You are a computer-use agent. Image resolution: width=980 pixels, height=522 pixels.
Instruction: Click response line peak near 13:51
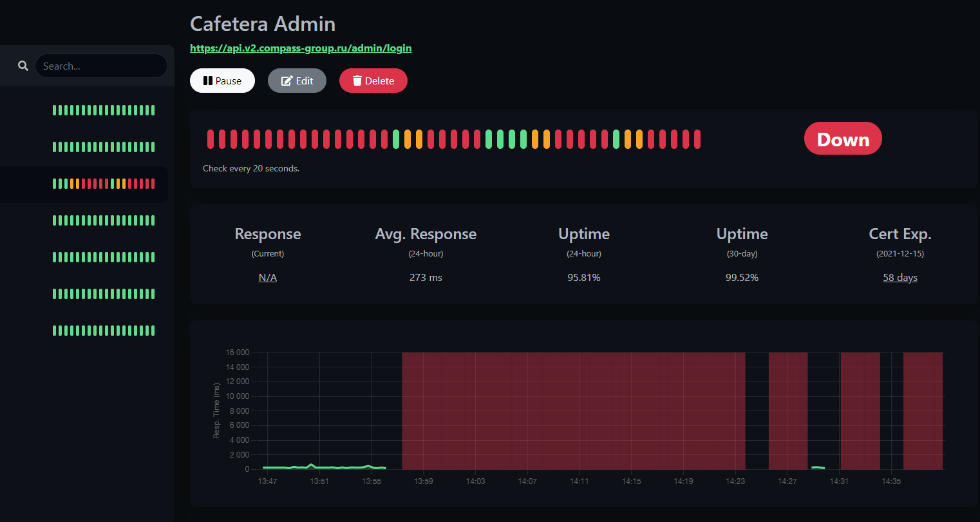click(x=312, y=465)
